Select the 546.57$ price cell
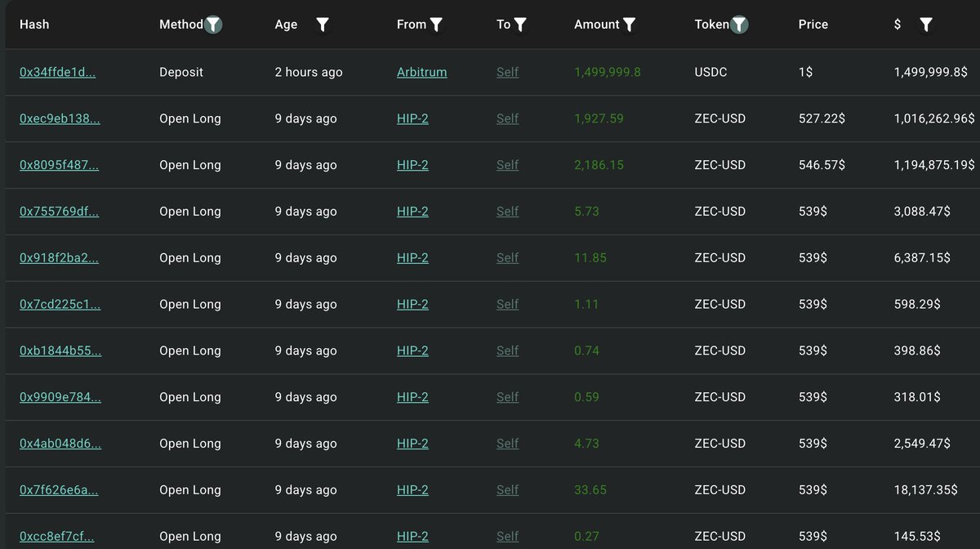 click(822, 165)
